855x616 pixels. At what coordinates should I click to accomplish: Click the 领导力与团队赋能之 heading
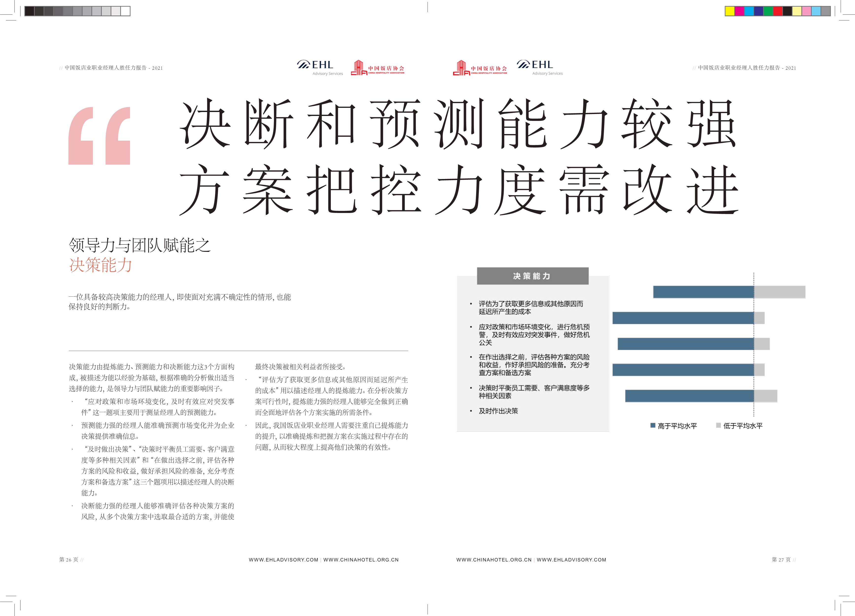click(x=139, y=245)
